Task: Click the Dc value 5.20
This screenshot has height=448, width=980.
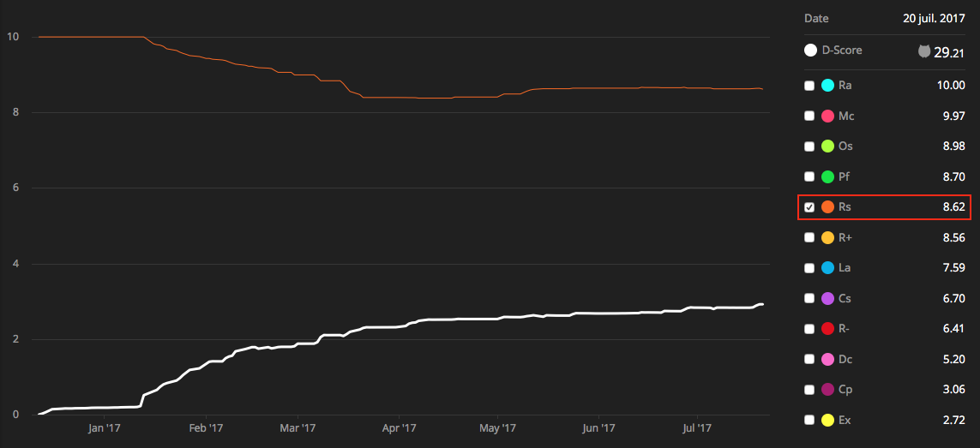Action: pyautogui.click(x=954, y=359)
